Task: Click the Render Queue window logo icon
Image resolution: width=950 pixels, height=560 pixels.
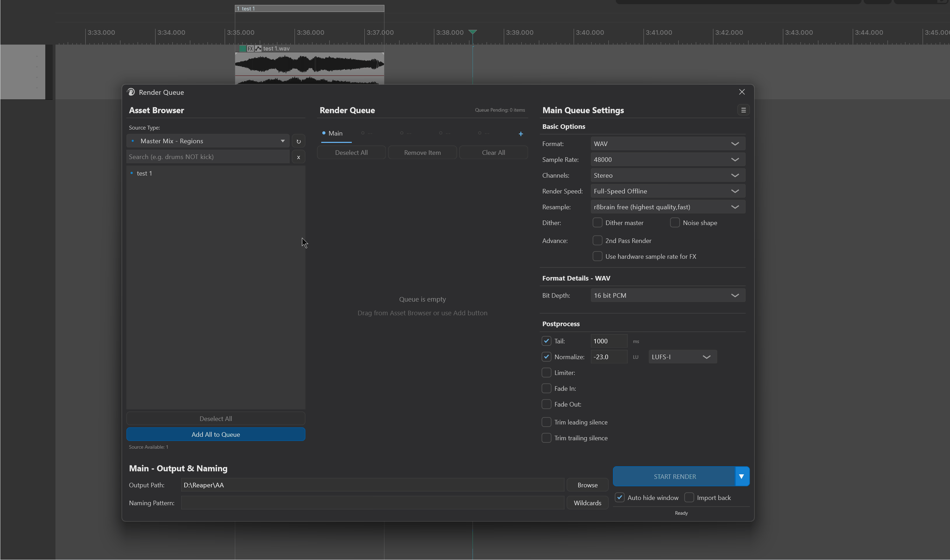Action: click(x=131, y=92)
